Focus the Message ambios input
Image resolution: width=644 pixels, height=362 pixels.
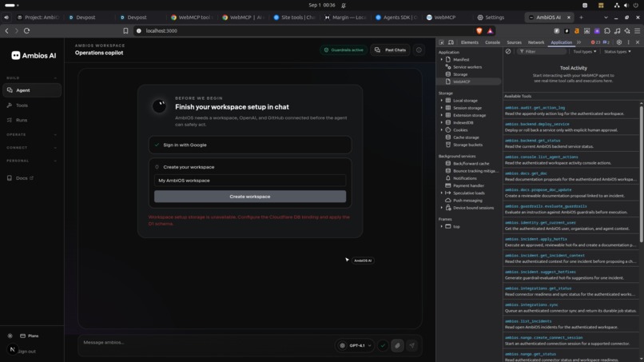click(x=205, y=342)
